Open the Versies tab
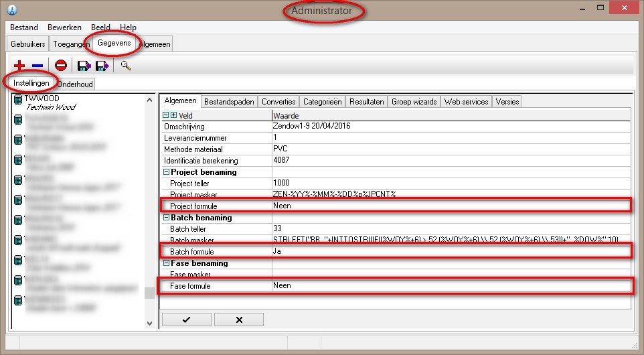The image size is (644, 355). [x=507, y=102]
